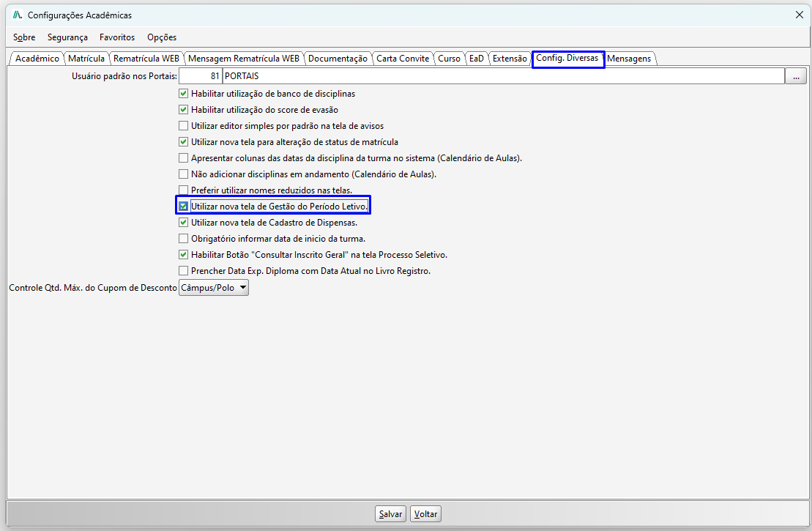Open the Favoritos menu
This screenshot has height=531, width=812.
click(117, 37)
